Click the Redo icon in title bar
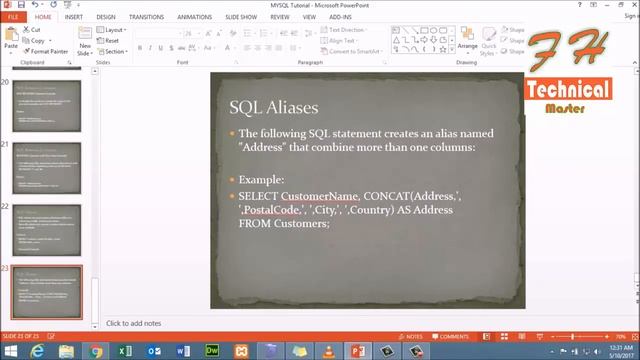This screenshot has height=360, width=640. coord(53,5)
